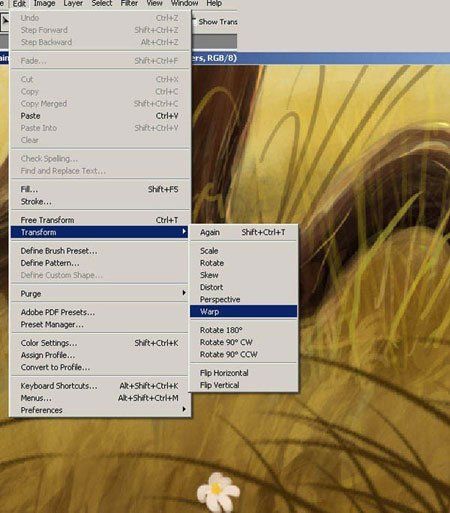Open Keyboard Shortcuts...
Viewport: 450px width, 513px height.
point(99,386)
